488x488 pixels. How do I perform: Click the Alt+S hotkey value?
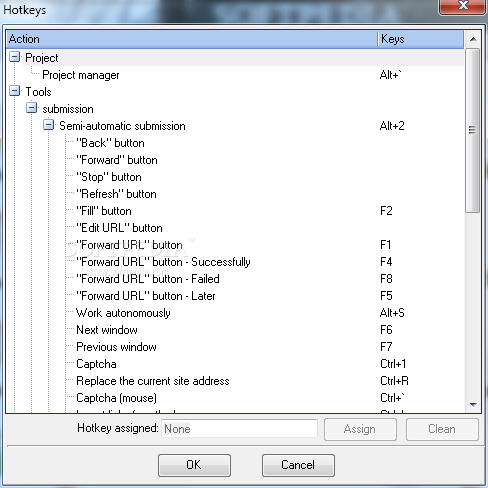pyautogui.click(x=392, y=313)
